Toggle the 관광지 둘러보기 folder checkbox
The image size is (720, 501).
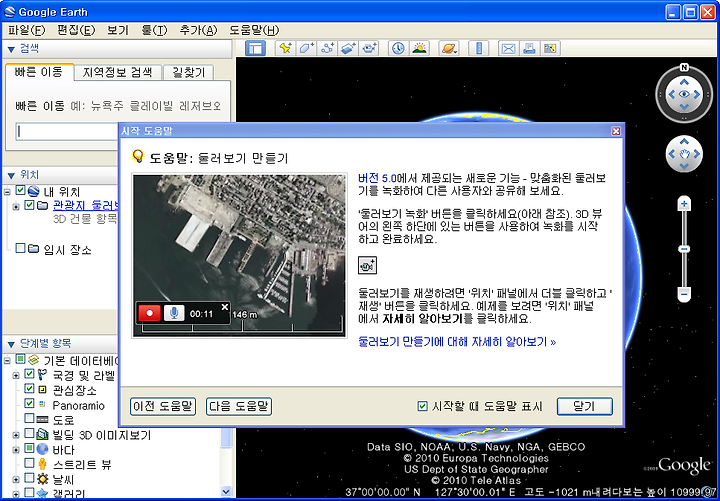click(29, 204)
